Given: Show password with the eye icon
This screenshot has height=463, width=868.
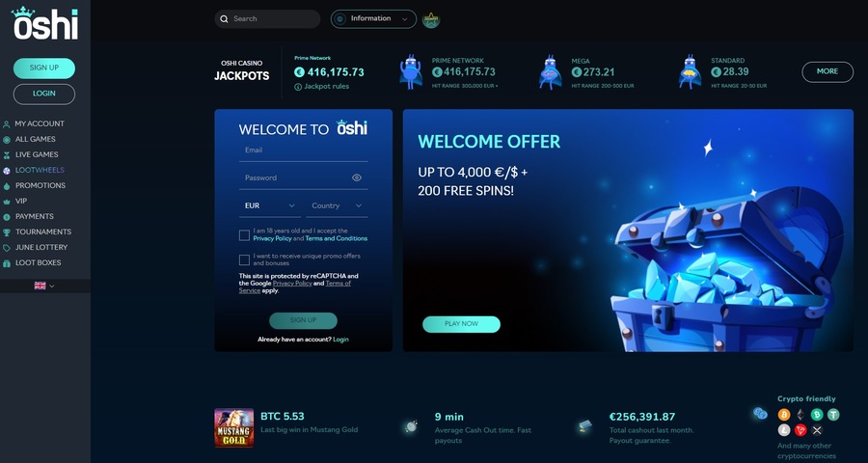Looking at the screenshot, I should pos(357,177).
